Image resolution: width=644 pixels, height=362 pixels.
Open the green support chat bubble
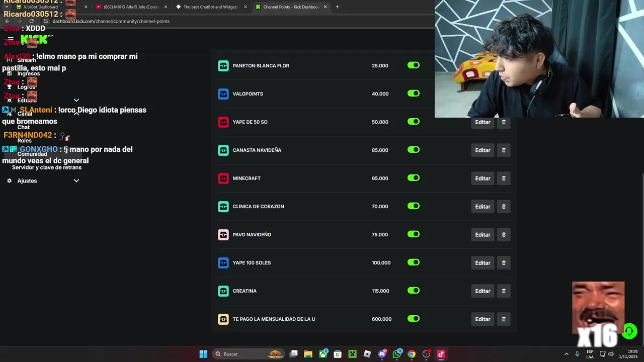629,331
